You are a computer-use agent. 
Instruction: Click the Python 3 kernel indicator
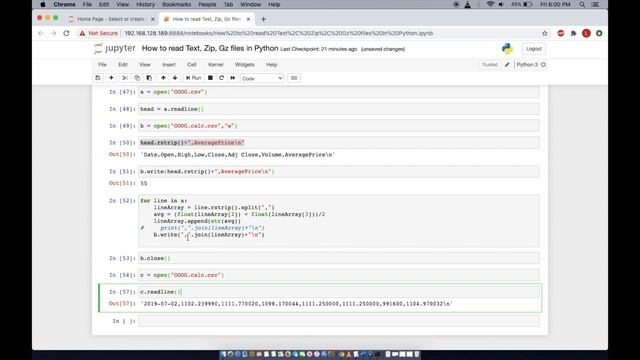click(531, 64)
